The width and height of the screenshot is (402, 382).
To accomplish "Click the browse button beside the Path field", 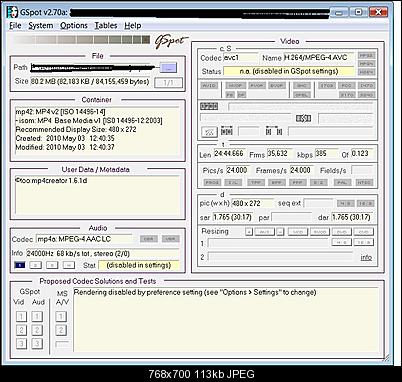I will point(168,68).
